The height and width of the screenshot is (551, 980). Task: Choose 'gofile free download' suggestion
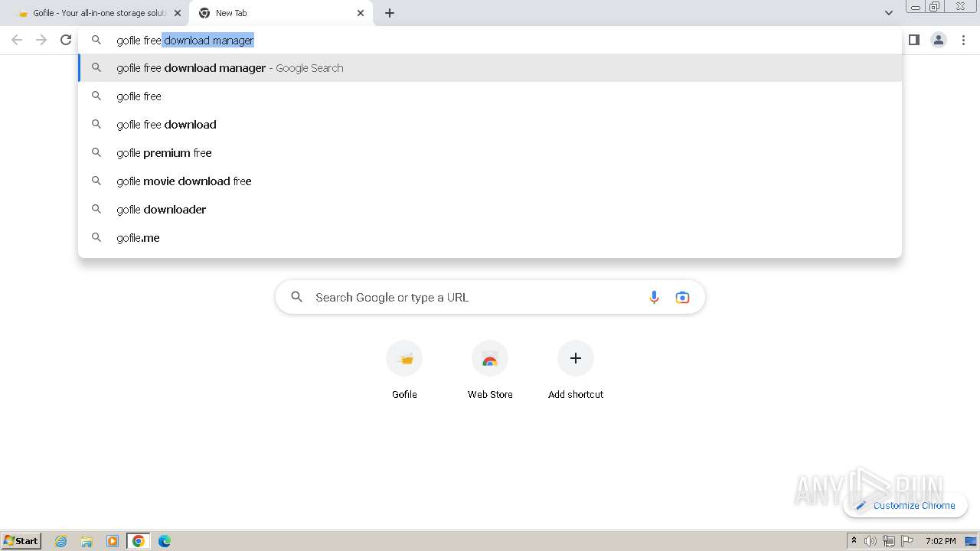point(490,125)
